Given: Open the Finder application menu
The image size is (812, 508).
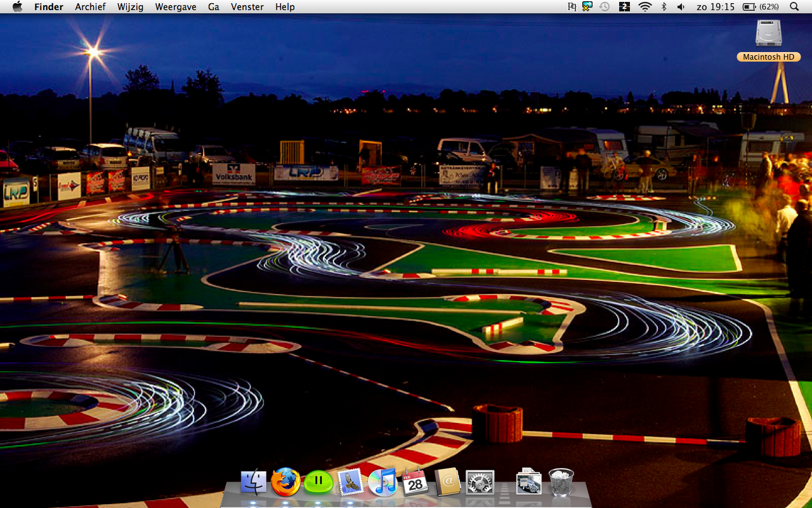Looking at the screenshot, I should pos(49,7).
